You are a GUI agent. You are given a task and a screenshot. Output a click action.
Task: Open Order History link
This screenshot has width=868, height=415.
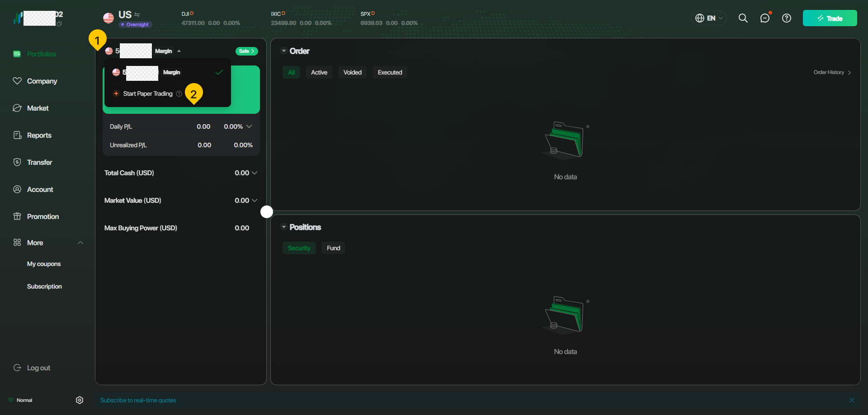832,72
